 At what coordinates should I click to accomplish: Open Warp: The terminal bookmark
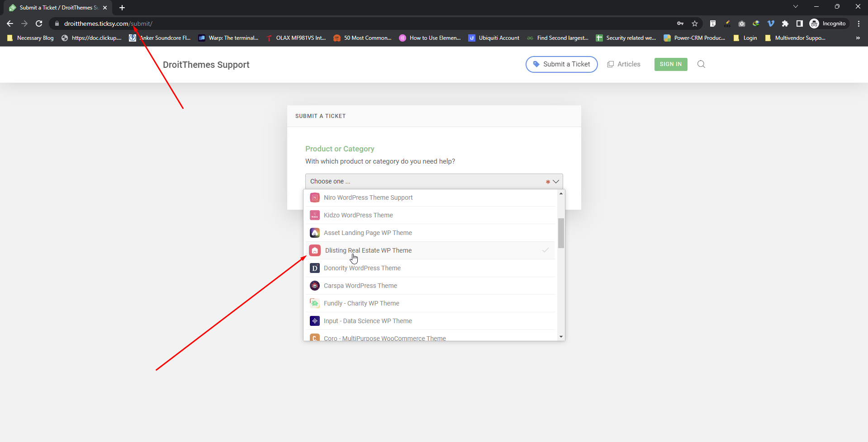tap(229, 38)
